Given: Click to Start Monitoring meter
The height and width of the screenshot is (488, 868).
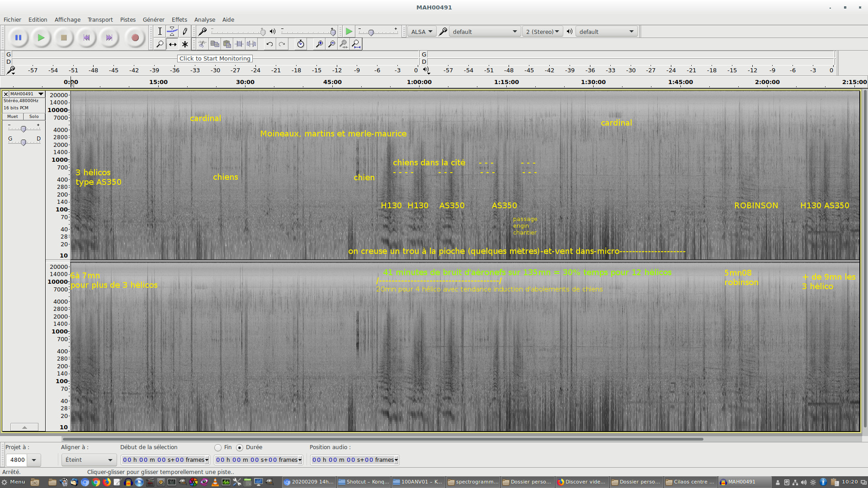Looking at the screenshot, I should click(215, 58).
